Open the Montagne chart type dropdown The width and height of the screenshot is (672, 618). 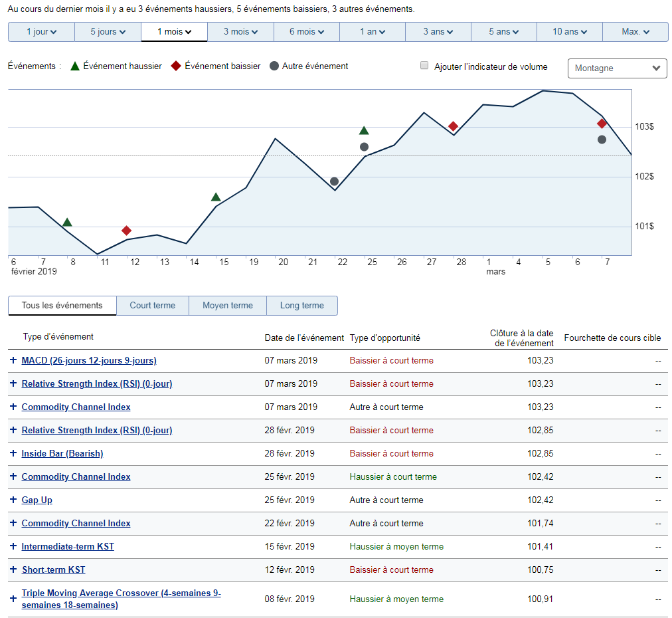[617, 68]
